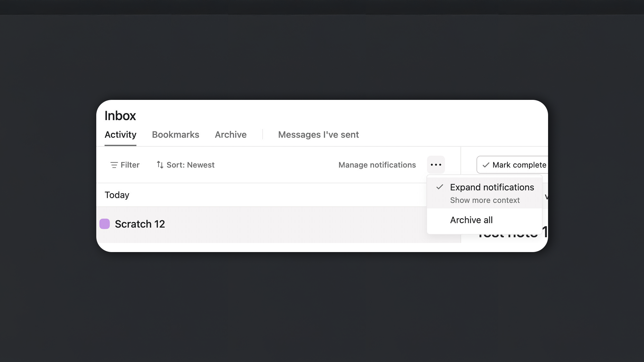The width and height of the screenshot is (644, 362).
Task: Toggle the Expand notifications checkmark
Action: pos(440,187)
